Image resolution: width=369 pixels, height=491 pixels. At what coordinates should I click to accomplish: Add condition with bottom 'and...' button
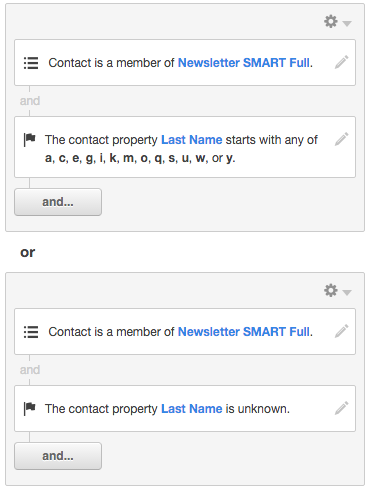click(58, 456)
